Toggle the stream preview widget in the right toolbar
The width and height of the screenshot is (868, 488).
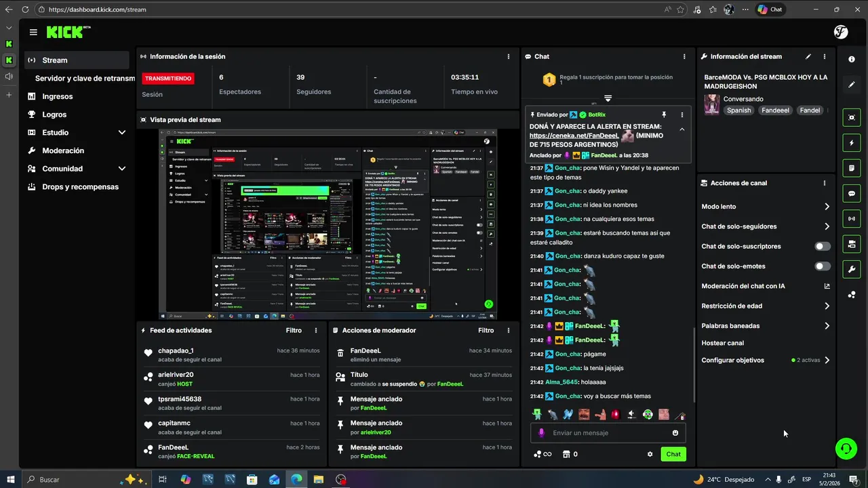(852, 117)
